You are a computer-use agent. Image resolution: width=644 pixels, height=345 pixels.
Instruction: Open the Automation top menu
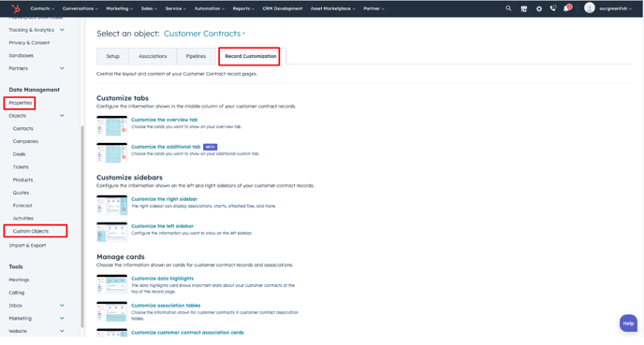(210, 8)
